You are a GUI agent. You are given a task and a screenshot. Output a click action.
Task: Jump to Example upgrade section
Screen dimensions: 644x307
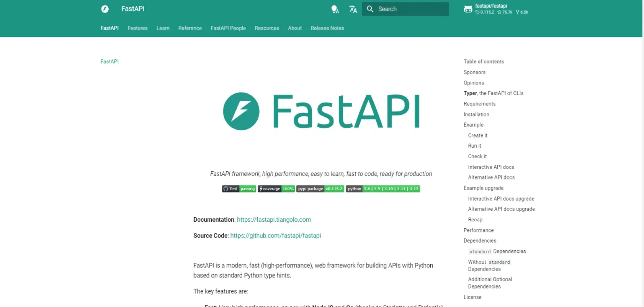pos(484,188)
